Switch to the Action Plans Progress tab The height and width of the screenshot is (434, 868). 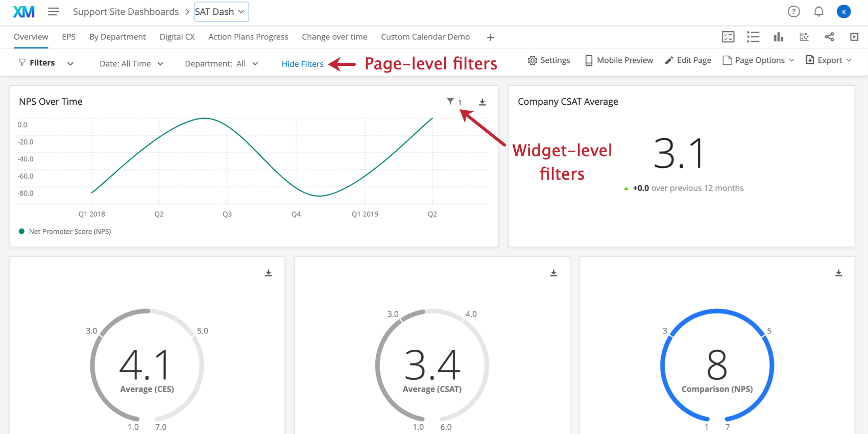(248, 37)
